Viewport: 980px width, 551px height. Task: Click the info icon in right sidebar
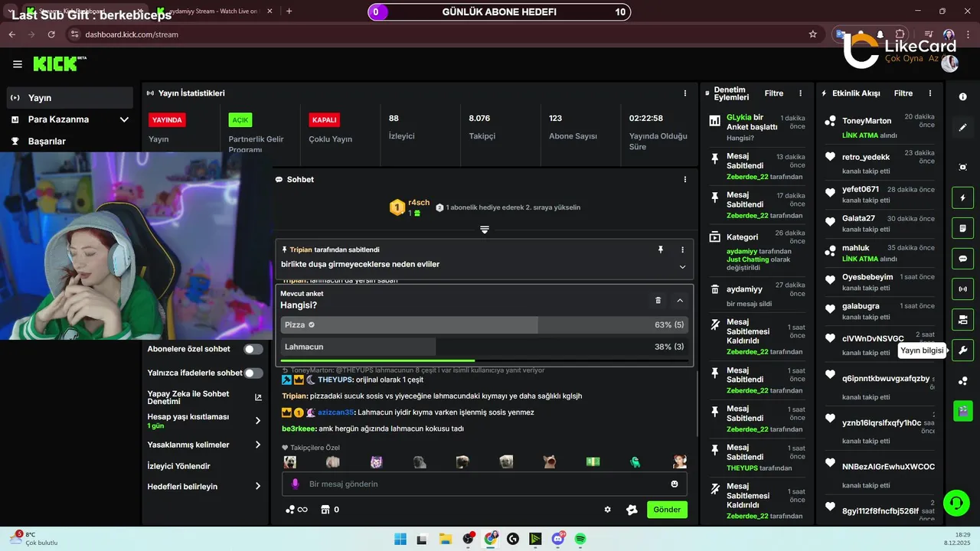tap(962, 97)
